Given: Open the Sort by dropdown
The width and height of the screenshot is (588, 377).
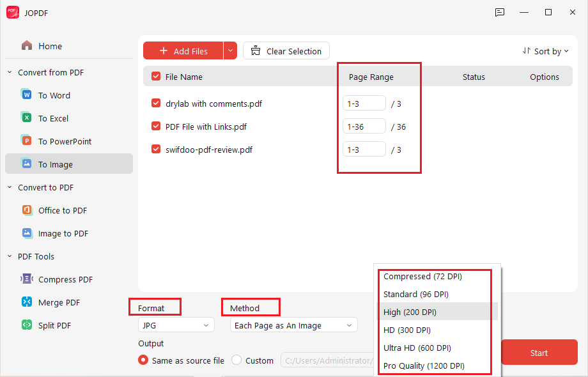Looking at the screenshot, I should 546,51.
